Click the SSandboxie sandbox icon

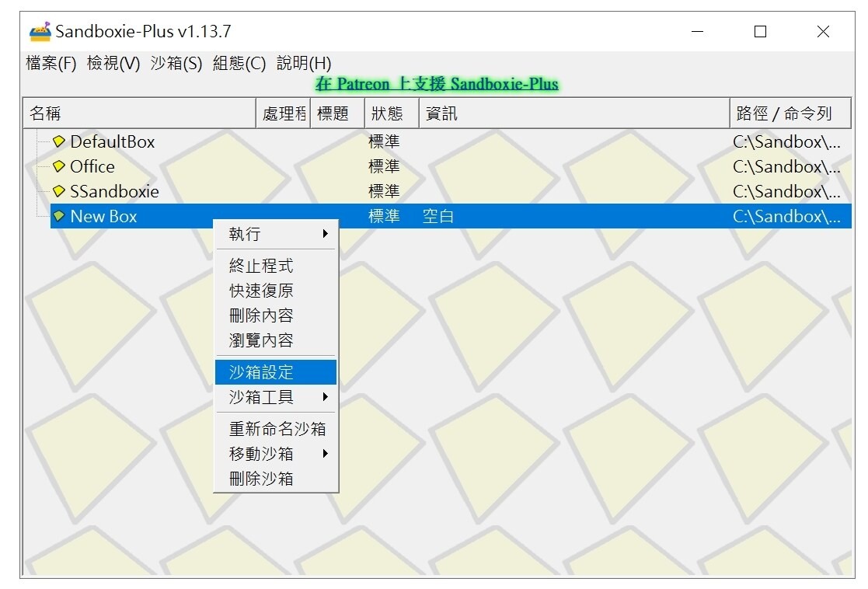pyautogui.click(x=60, y=191)
